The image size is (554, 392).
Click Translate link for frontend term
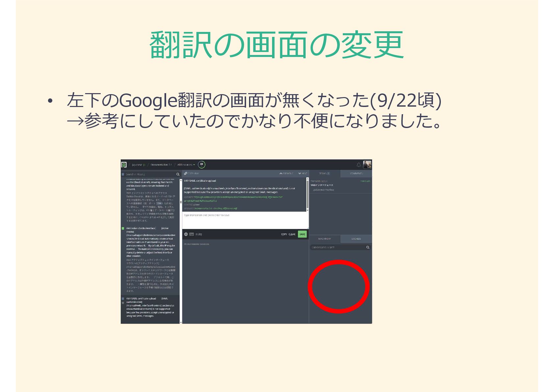pyautogui.click(x=365, y=181)
